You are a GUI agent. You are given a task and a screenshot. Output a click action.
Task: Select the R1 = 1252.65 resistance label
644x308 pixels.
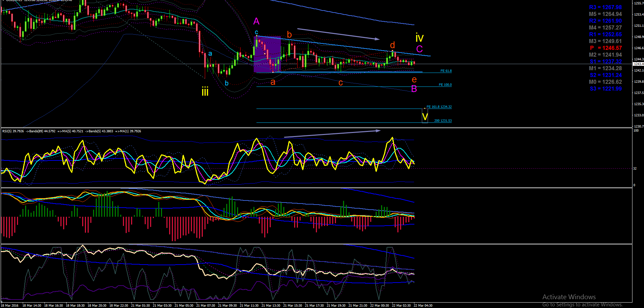[x=605, y=35]
